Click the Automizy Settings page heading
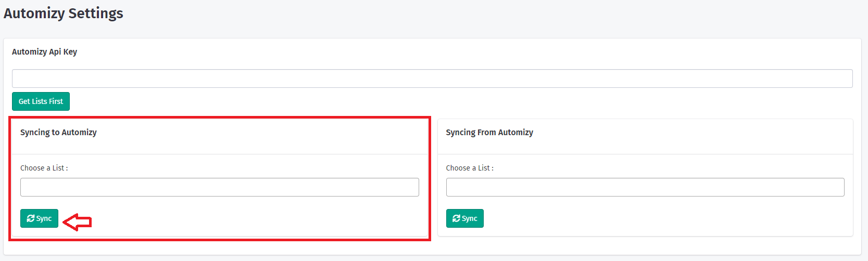868x261 pixels. [64, 13]
